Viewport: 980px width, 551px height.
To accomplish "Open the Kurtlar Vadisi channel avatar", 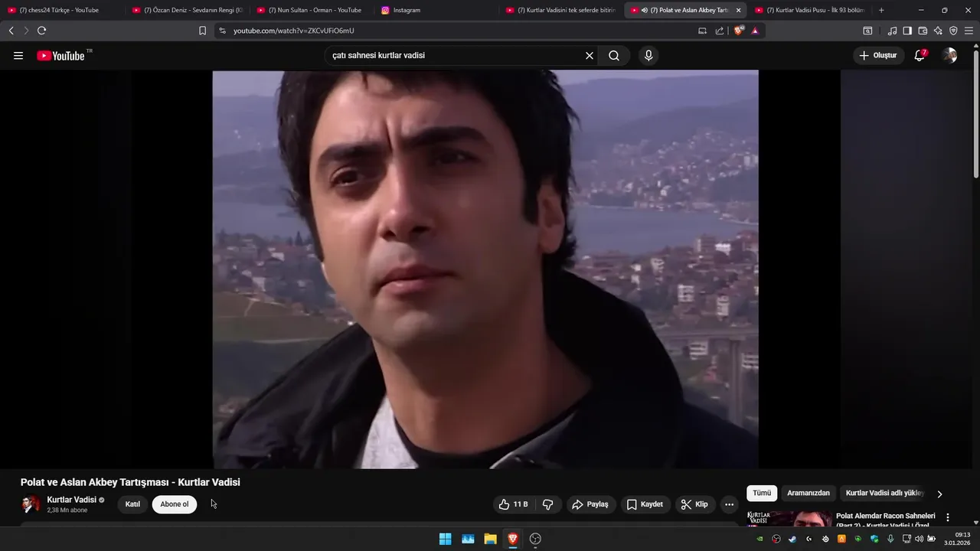I will (x=31, y=504).
